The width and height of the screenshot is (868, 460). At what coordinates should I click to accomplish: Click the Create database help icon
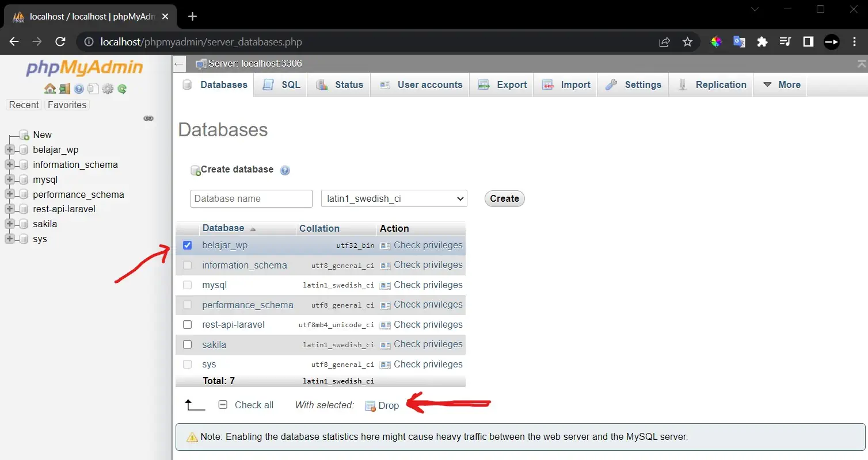pos(285,170)
